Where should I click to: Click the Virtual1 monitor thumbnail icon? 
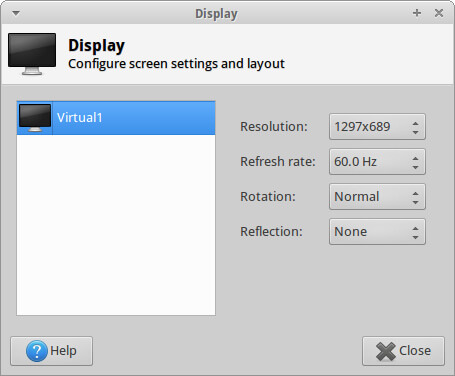[x=35, y=118]
